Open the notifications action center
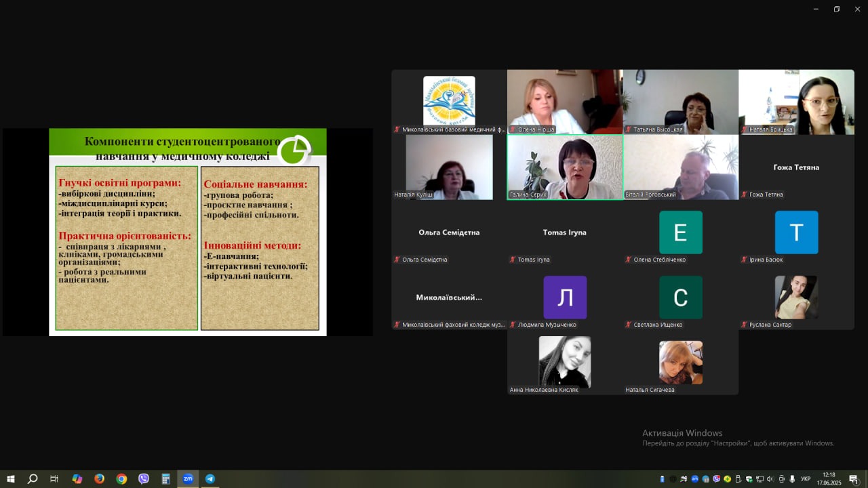 [854, 479]
